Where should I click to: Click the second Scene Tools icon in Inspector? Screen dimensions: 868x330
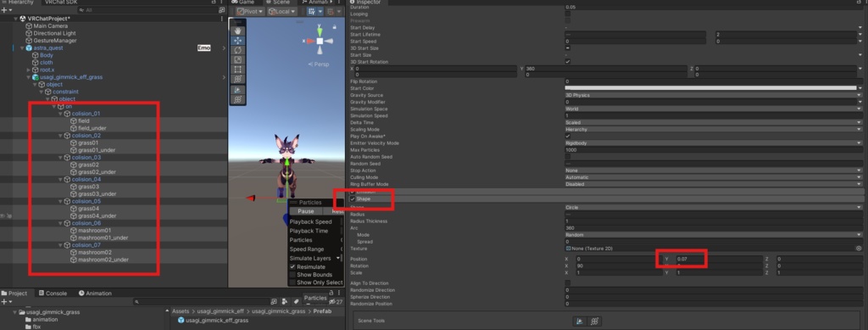coord(594,322)
